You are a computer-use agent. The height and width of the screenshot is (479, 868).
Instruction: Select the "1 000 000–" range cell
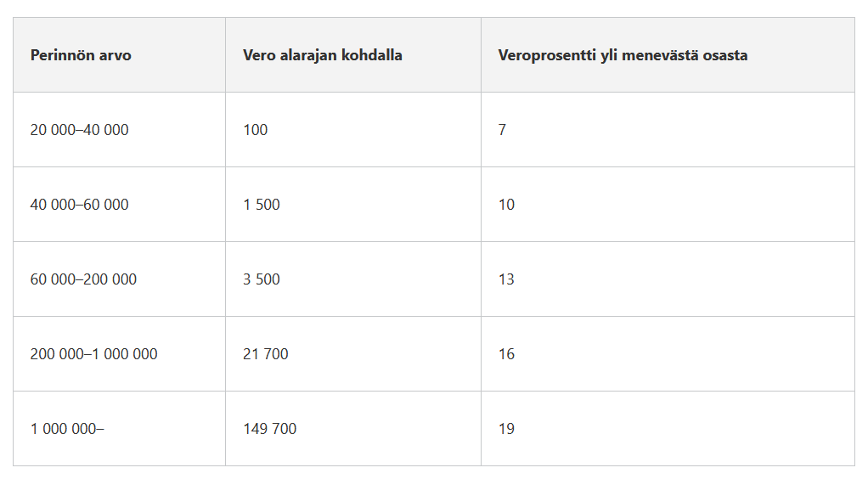(x=67, y=429)
